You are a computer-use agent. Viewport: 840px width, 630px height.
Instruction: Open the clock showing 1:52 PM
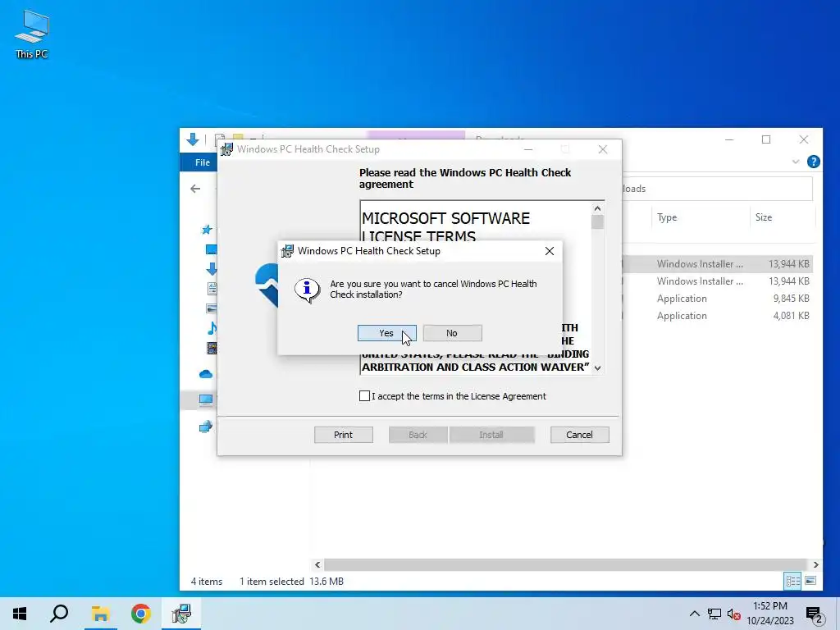770,614
